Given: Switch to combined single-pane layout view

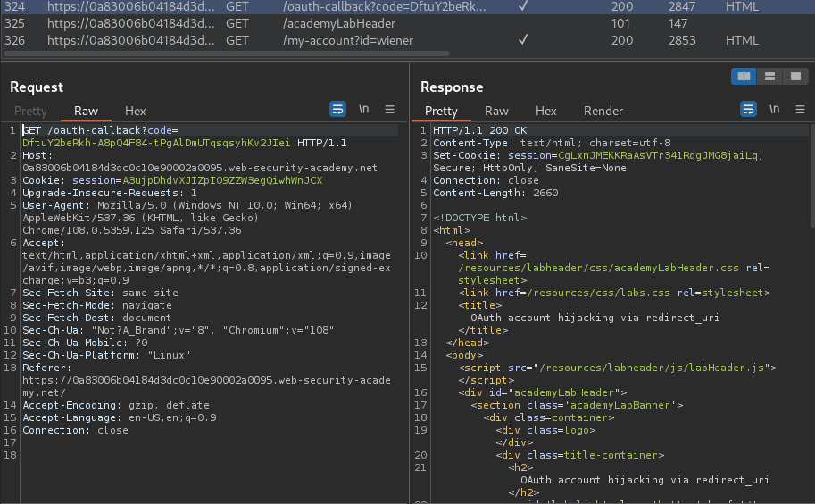Looking at the screenshot, I should (x=795, y=77).
